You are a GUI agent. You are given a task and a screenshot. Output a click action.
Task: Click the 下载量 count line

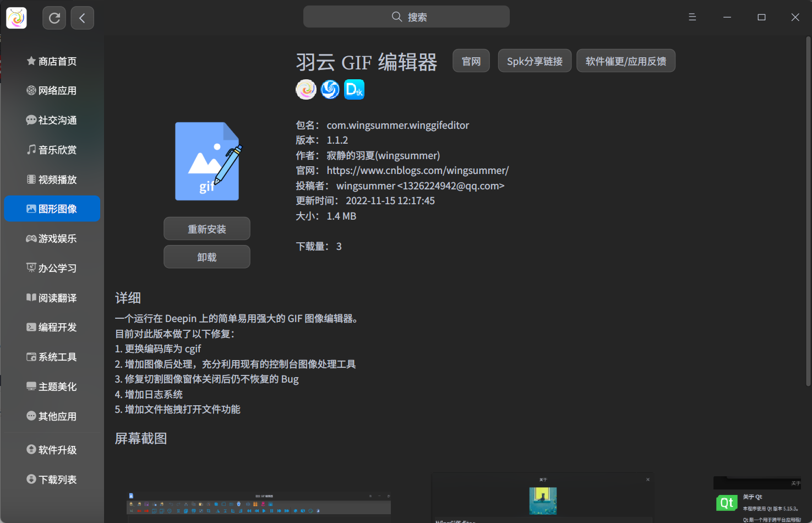click(x=319, y=247)
